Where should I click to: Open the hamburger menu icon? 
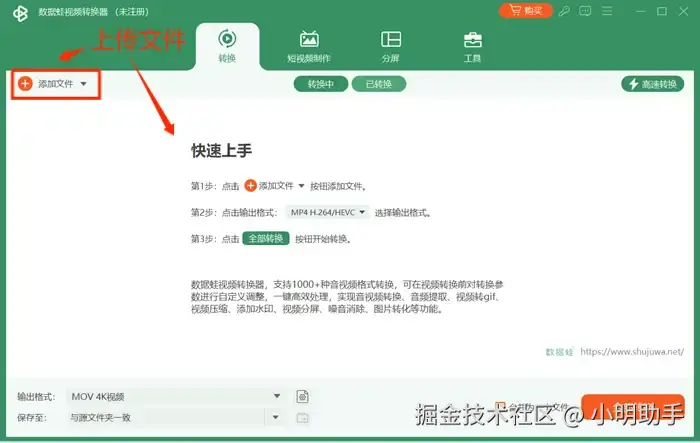(x=607, y=11)
